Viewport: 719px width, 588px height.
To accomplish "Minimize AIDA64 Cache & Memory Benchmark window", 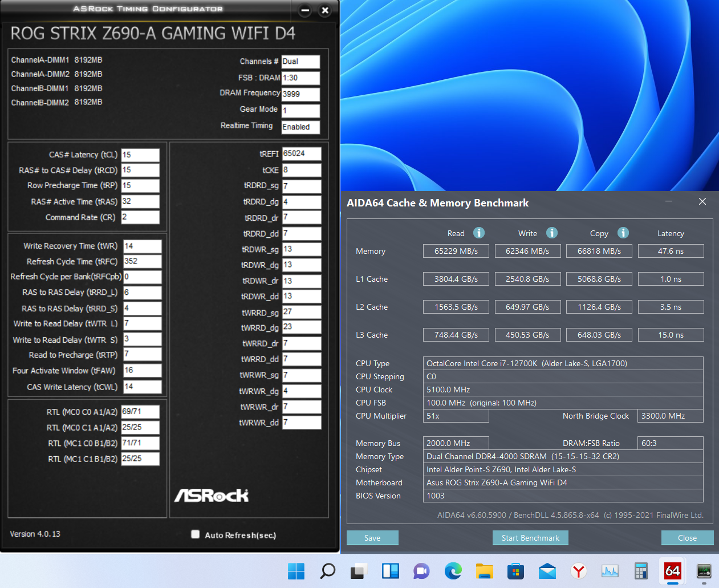I will (x=669, y=201).
